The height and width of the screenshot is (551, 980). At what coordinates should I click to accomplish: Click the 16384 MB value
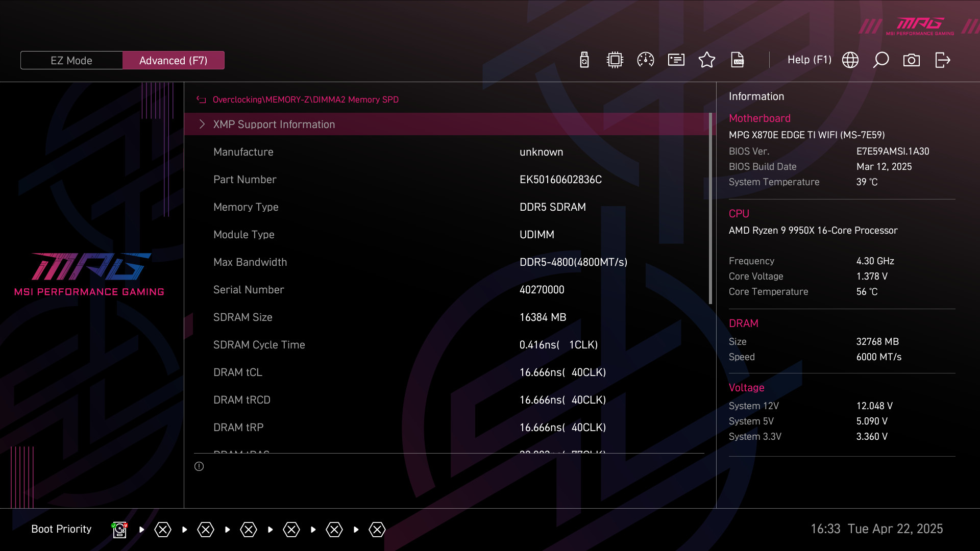(543, 317)
